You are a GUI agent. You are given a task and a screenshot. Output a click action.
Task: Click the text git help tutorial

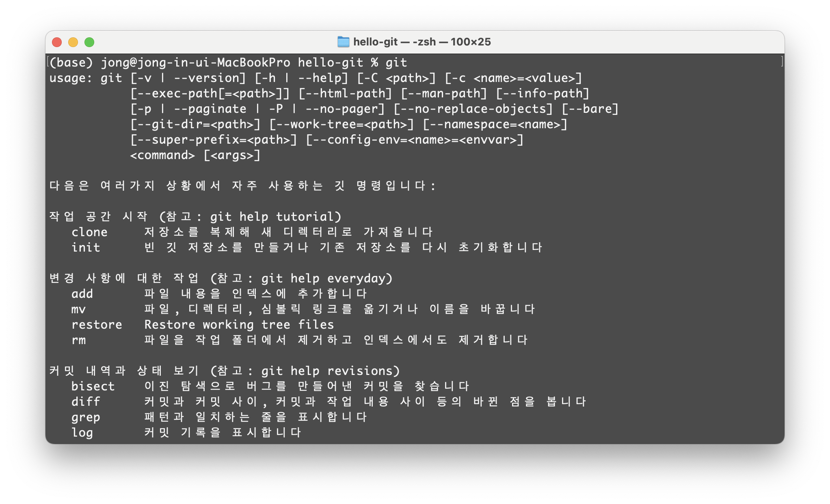pos(272,217)
